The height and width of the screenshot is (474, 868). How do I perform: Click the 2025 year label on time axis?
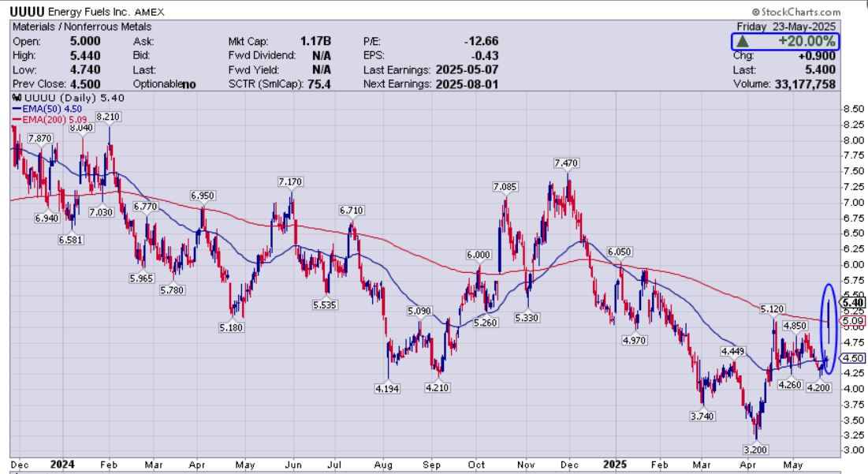tap(615, 464)
